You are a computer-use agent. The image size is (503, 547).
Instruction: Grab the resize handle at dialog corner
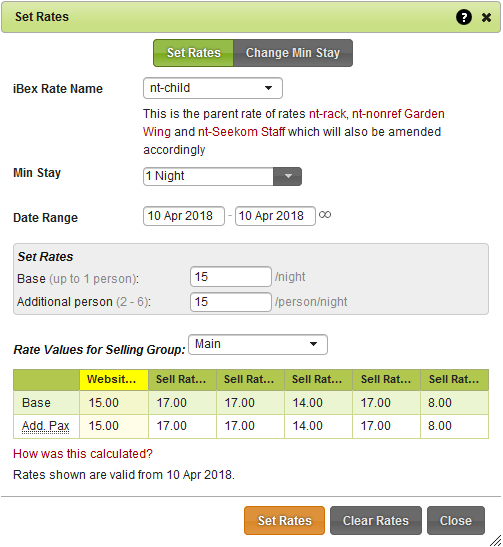(x=495, y=540)
